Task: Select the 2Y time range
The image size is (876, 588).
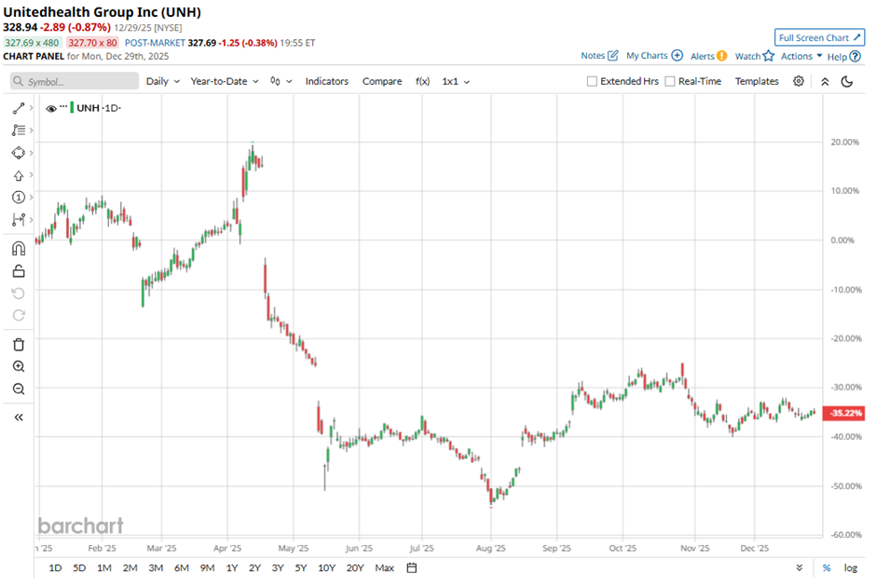Action: click(x=254, y=567)
